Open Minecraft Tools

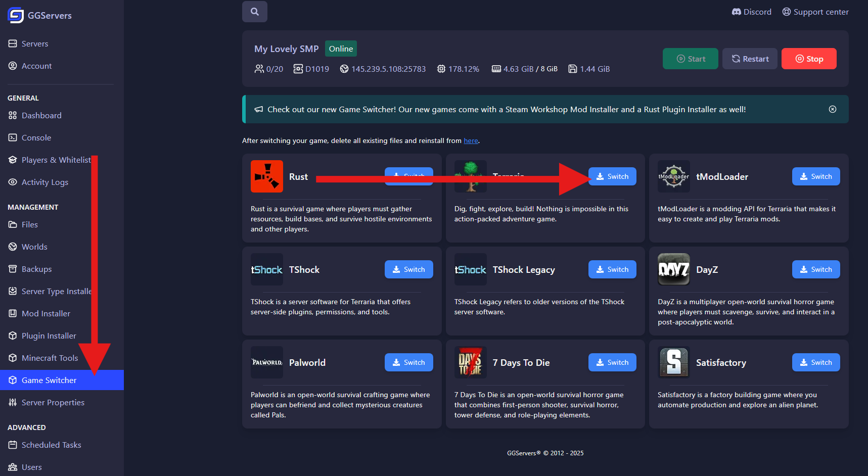point(49,358)
